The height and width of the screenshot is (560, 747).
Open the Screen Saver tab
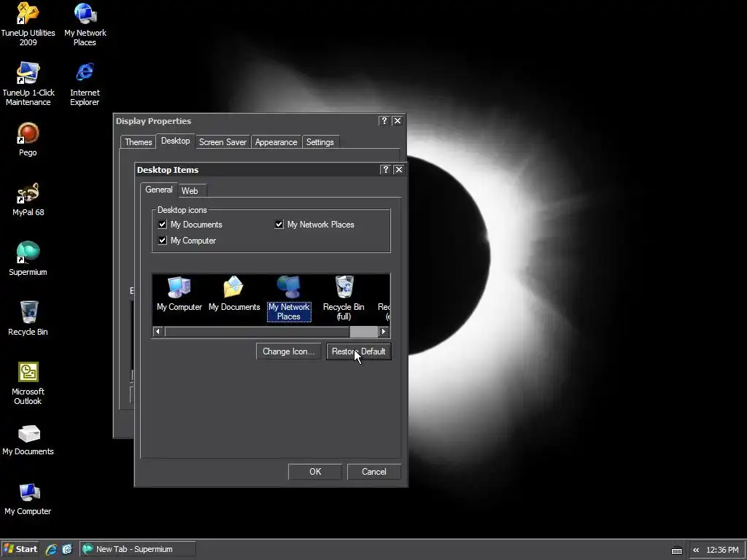click(x=222, y=142)
